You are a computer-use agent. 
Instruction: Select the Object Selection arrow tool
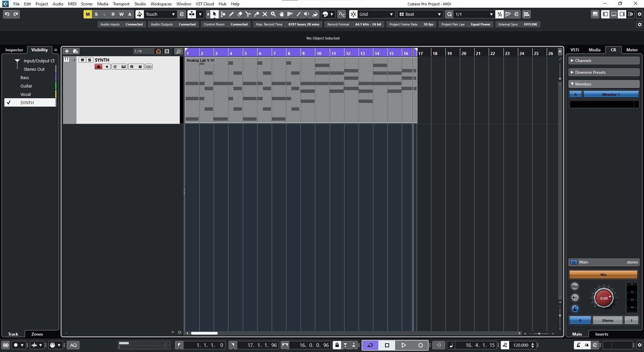[x=215, y=14]
